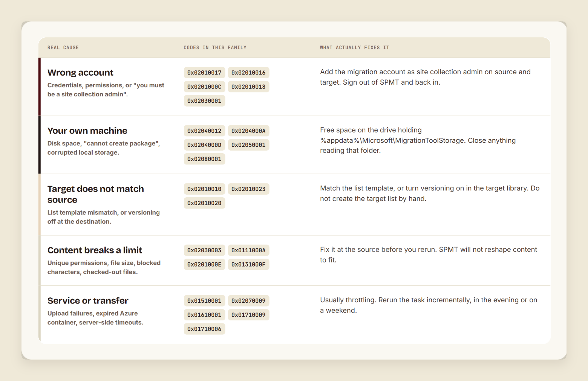Screen dimensions: 588x381
Task: Click the fix text "Usually throttling"
Action: (429, 305)
